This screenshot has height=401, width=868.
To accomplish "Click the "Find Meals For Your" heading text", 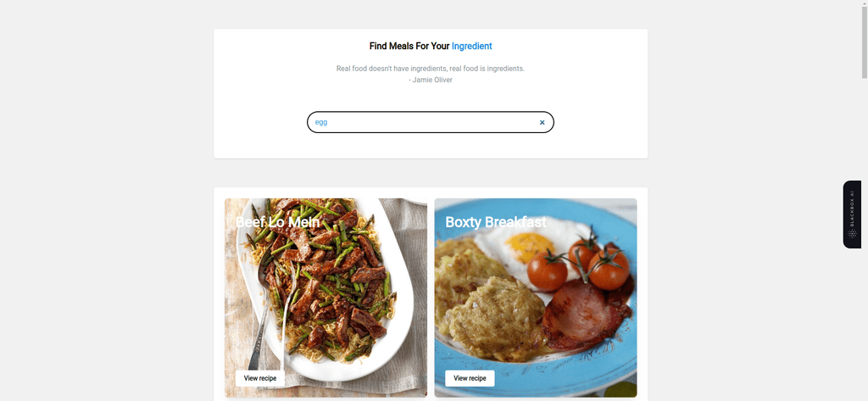I will (409, 46).
